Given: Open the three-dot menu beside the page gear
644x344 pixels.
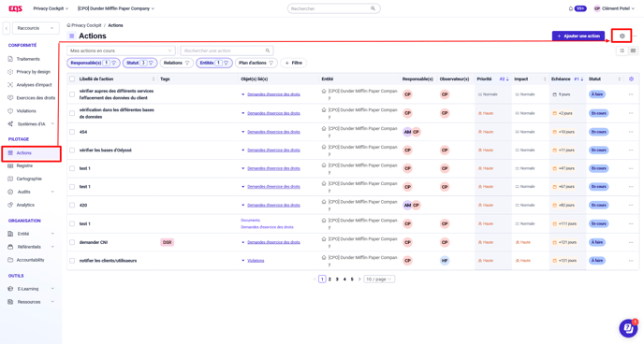Looking at the screenshot, I should (635, 36).
